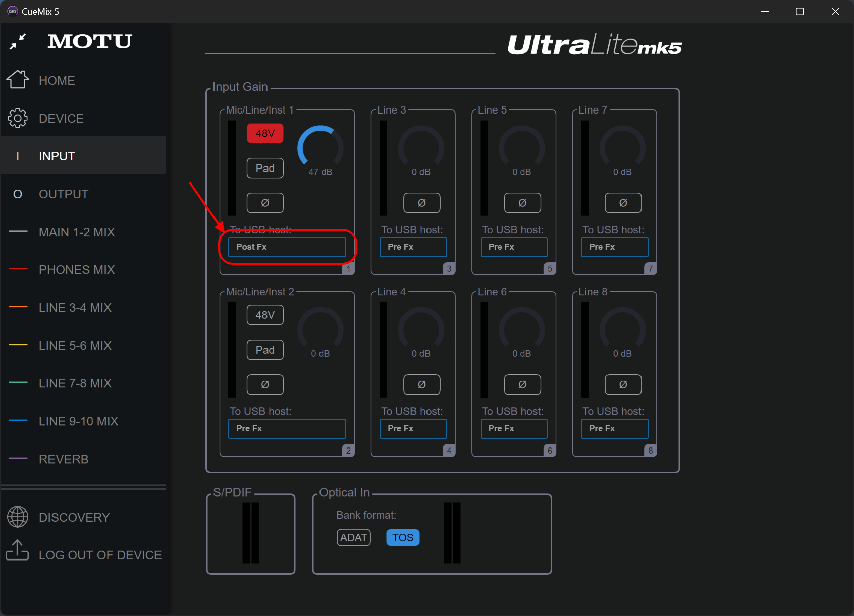The width and height of the screenshot is (854, 616).
Task: Open the Post Fx dropdown for Mic/Line/Inst 1
Action: [287, 247]
